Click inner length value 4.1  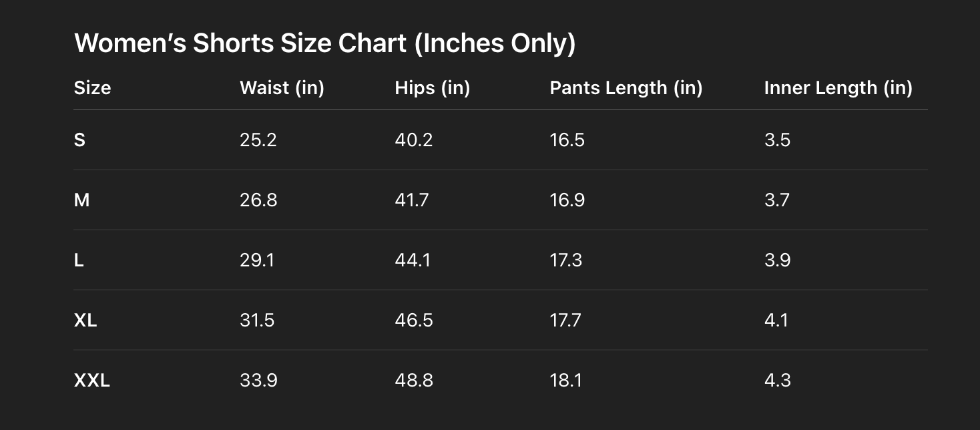[x=776, y=320]
